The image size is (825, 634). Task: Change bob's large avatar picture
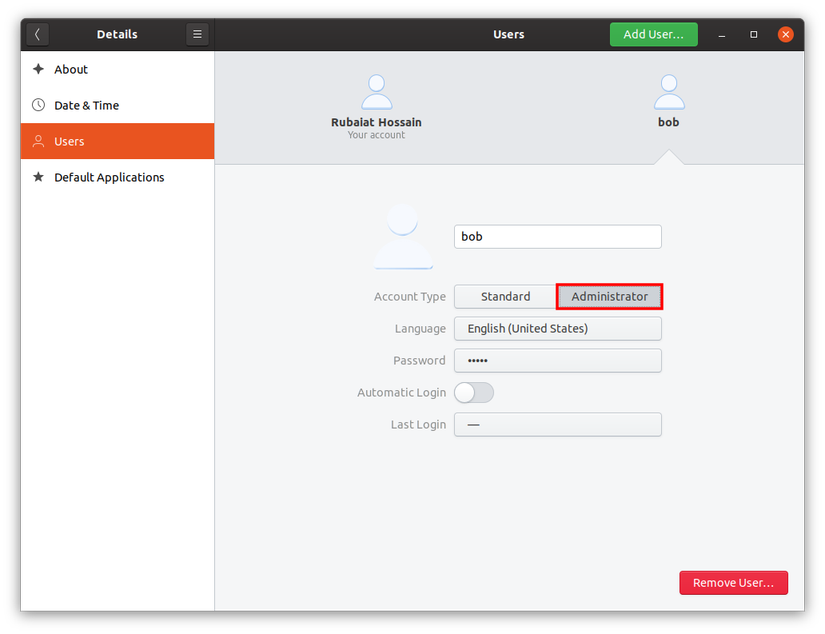(403, 236)
